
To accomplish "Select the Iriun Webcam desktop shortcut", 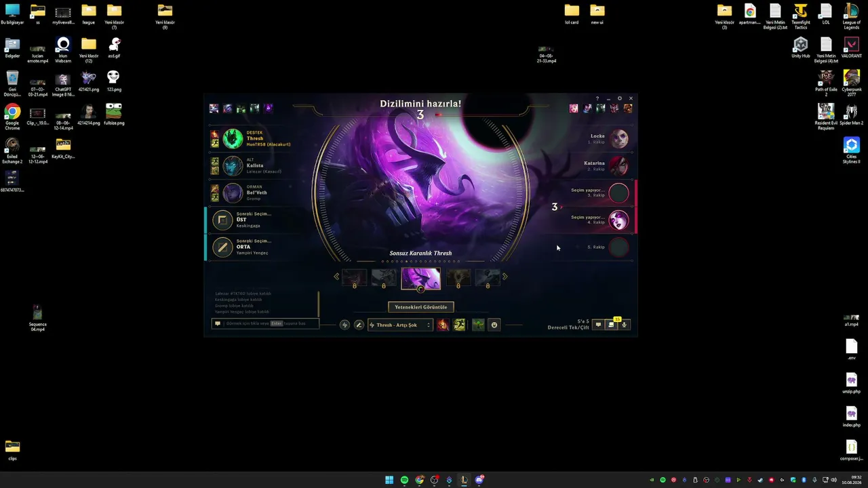I will click(x=63, y=50).
